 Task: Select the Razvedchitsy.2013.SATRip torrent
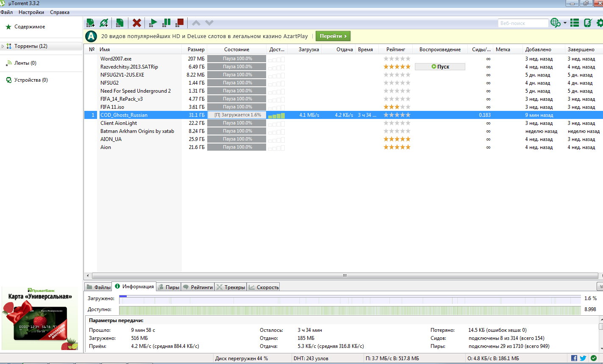click(x=343, y=67)
